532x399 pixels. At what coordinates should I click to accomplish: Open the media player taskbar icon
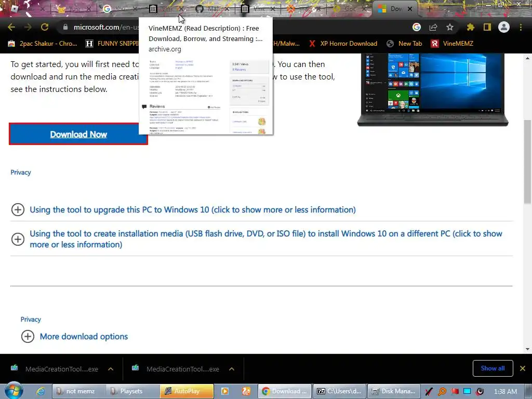click(224, 391)
